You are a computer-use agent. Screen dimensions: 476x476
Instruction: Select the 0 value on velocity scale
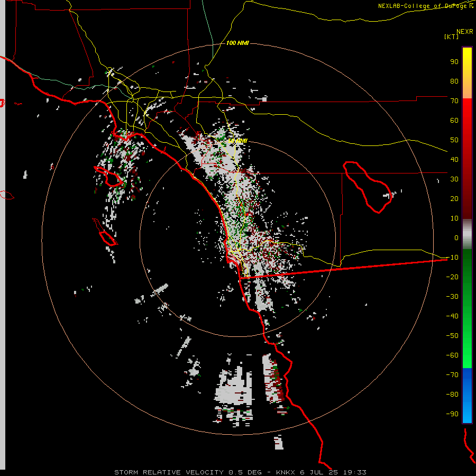point(456,238)
